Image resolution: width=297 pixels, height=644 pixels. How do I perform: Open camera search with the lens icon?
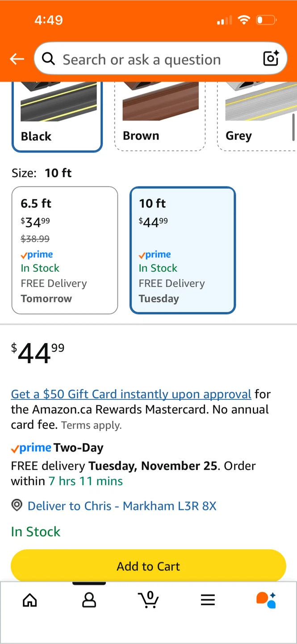pyautogui.click(x=271, y=59)
